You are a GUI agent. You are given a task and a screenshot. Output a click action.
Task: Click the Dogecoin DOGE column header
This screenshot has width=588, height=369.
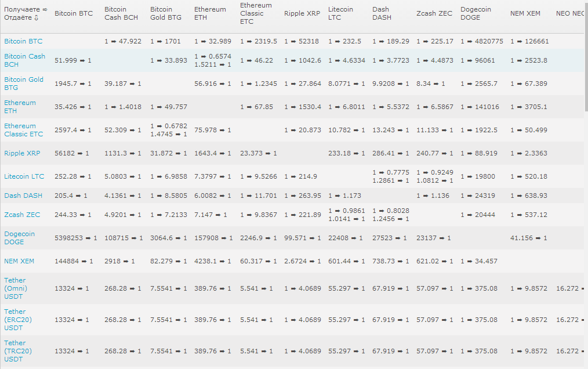click(476, 13)
